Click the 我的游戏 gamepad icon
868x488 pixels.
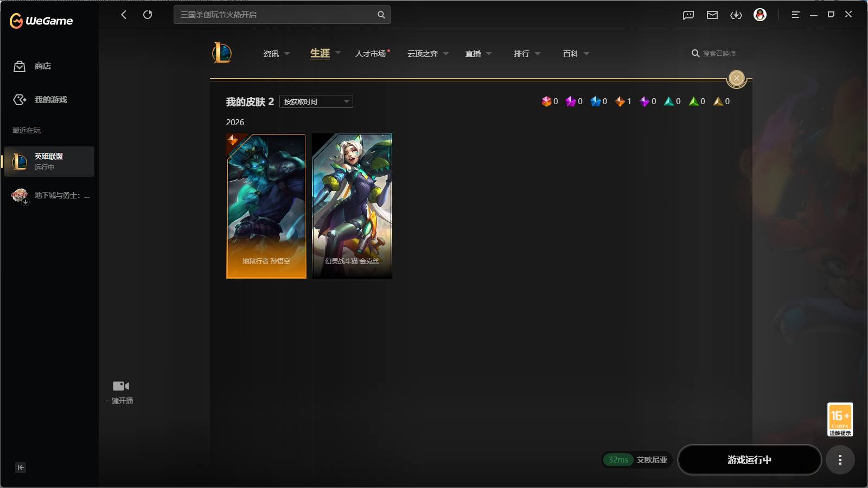pyautogui.click(x=20, y=100)
